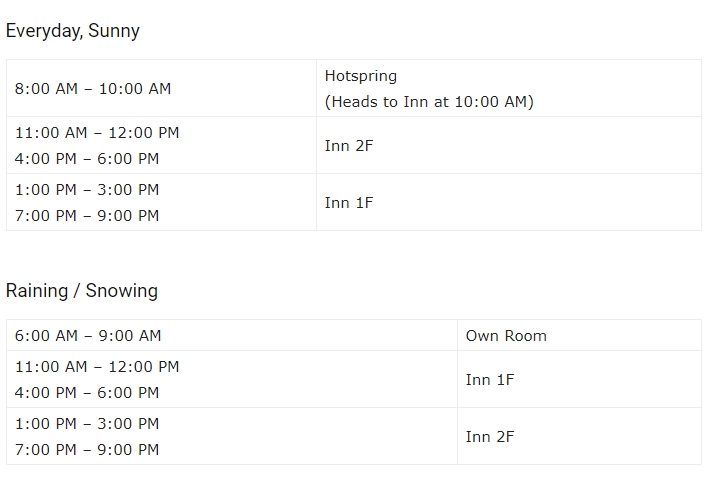Click the Own Room location cell
Screen dimensions: 709x483
point(506,336)
